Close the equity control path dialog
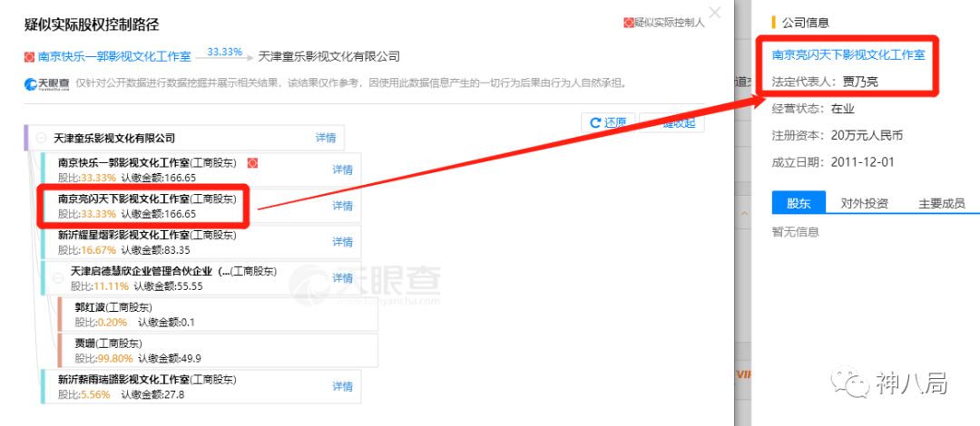The width and height of the screenshot is (980, 426). (714, 11)
